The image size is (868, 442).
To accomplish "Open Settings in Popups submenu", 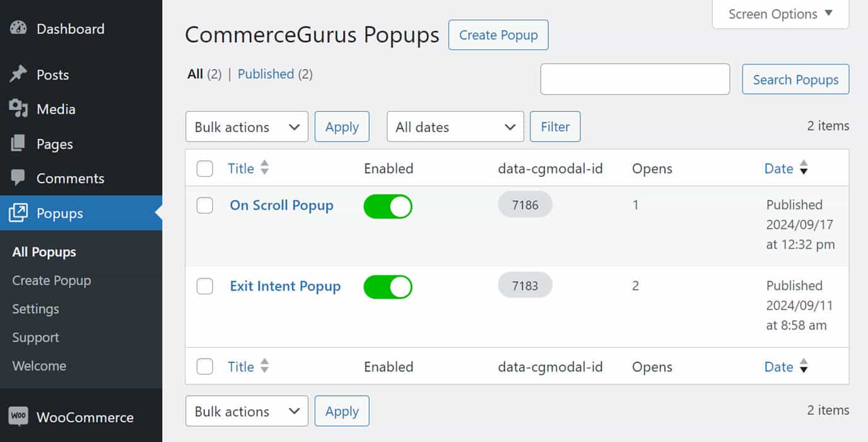I will 35,309.
